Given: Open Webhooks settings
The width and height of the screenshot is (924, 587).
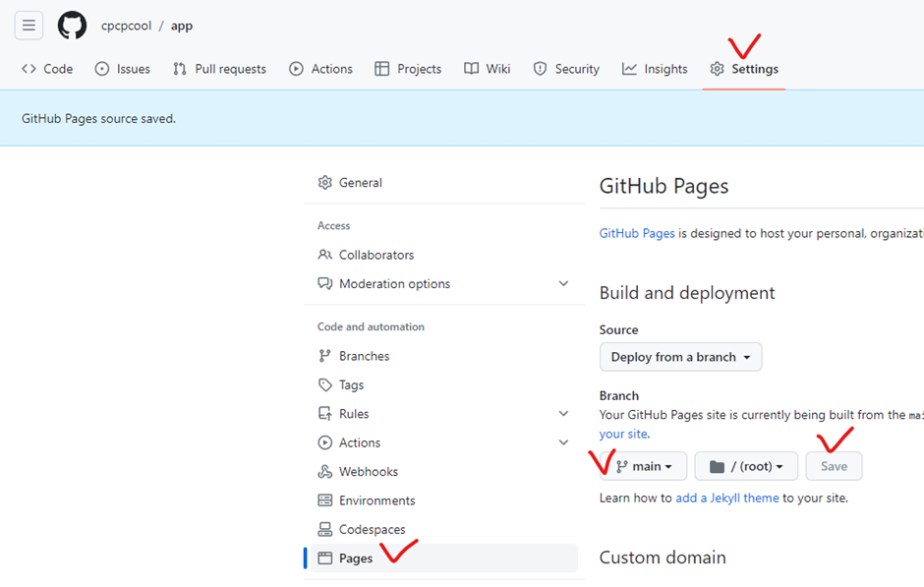Looking at the screenshot, I should (444, 472).
